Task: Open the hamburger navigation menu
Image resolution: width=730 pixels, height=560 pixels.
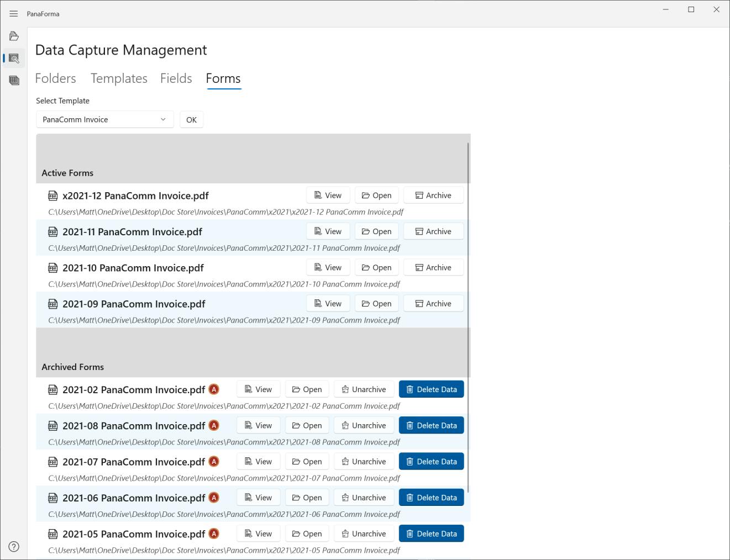Action: tap(14, 14)
